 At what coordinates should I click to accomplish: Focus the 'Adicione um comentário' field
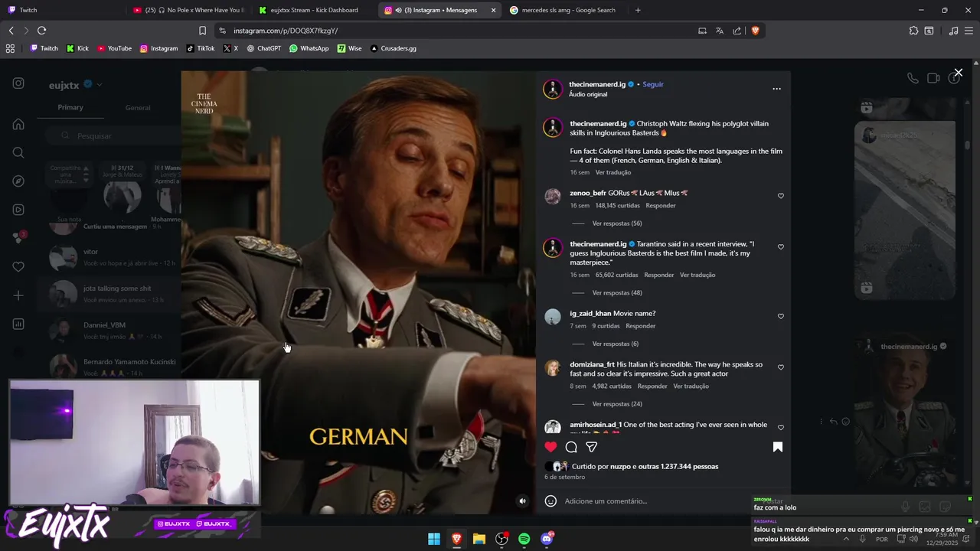pyautogui.click(x=658, y=501)
